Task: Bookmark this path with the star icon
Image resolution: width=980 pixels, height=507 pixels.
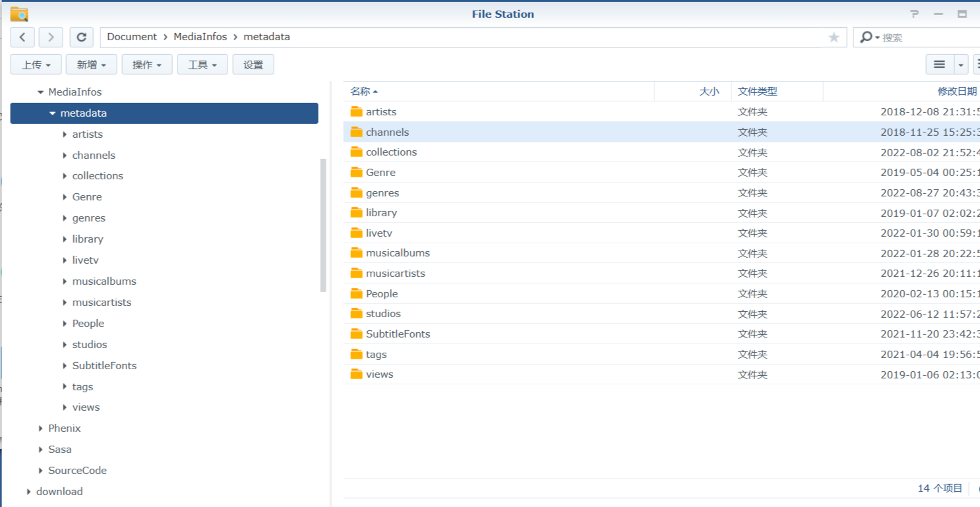Action: coord(834,38)
